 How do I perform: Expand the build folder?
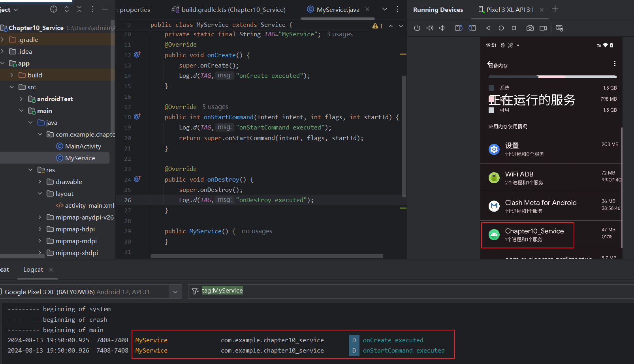[x=12, y=75]
